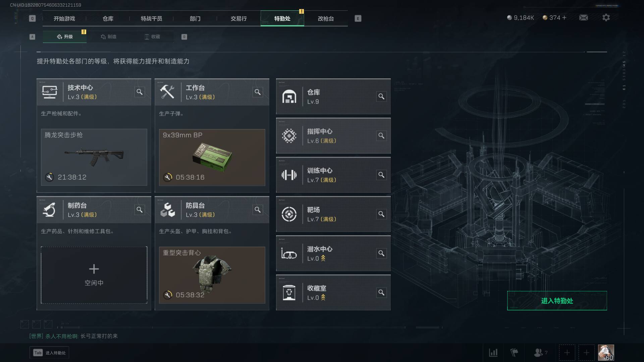This screenshot has height=362, width=644.
Task: Click magnifier on 工作台 card
Action: [258, 92]
